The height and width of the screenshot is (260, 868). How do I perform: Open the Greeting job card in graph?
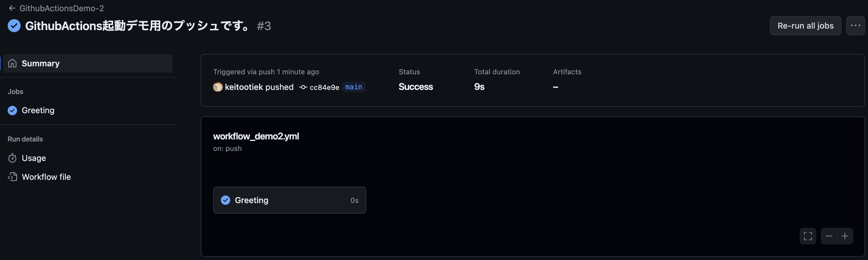pyautogui.click(x=289, y=200)
